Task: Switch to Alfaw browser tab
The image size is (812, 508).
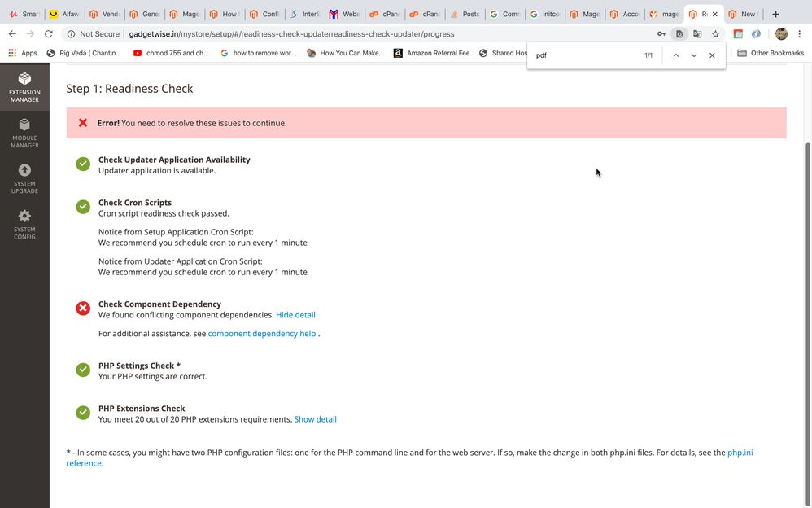Action: pyautogui.click(x=65, y=14)
